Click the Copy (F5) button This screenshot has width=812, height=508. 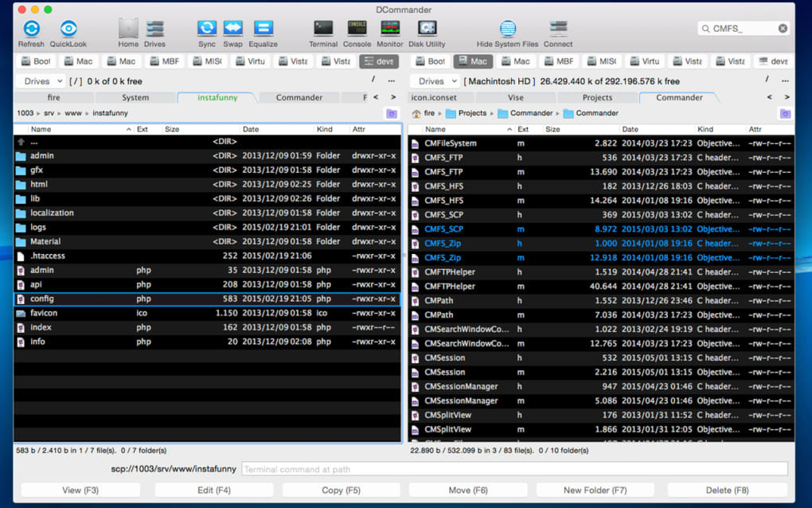click(x=341, y=490)
